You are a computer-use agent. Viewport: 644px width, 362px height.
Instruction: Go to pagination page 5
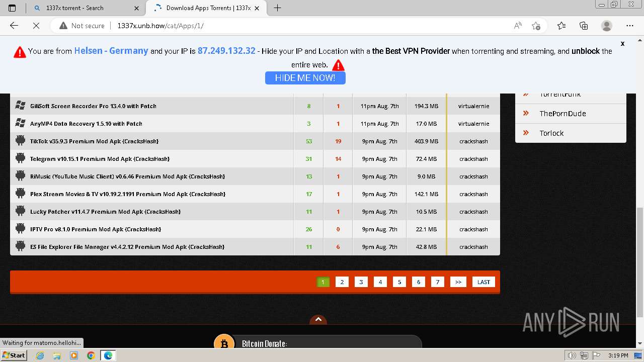point(399,282)
